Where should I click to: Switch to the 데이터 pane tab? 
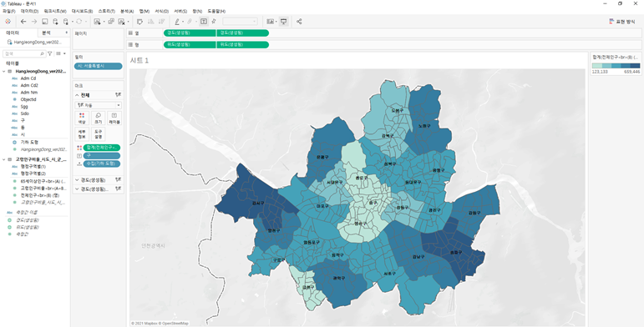click(13, 33)
